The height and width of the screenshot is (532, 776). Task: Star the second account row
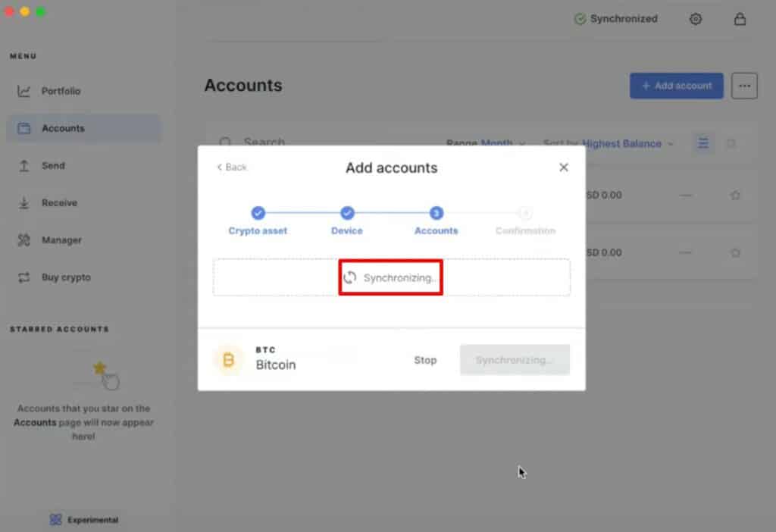734,252
